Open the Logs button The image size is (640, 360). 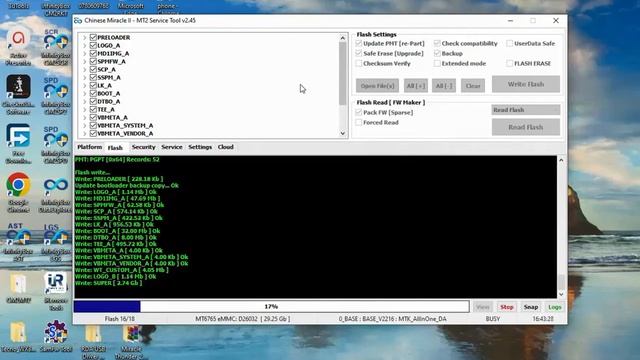tap(555, 307)
